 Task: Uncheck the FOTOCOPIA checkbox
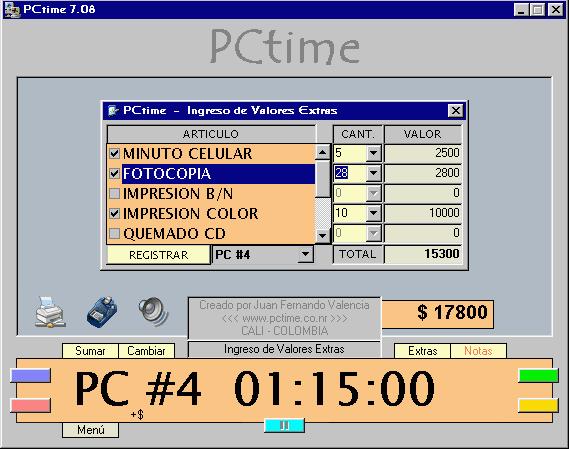[114, 174]
